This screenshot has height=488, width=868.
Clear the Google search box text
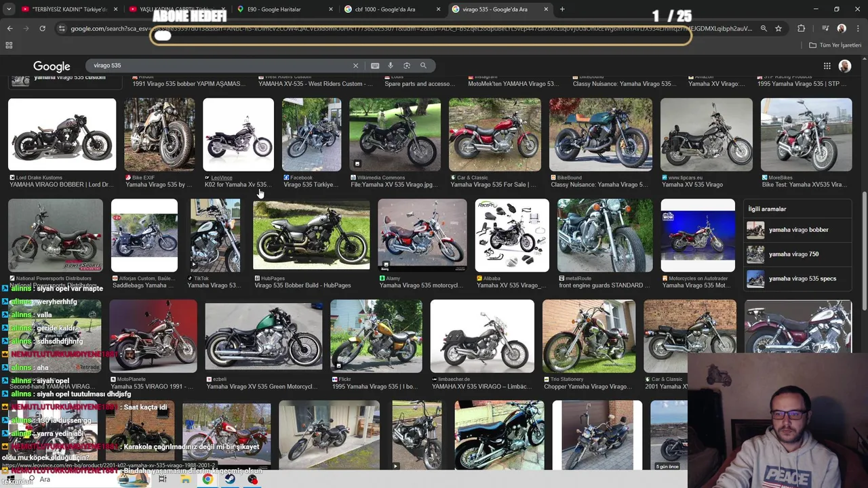point(355,66)
